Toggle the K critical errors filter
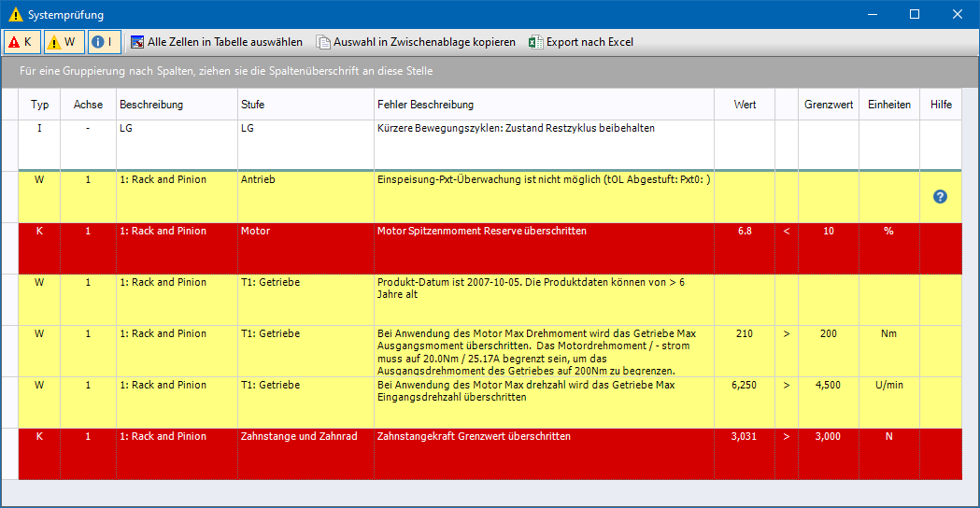 point(22,42)
